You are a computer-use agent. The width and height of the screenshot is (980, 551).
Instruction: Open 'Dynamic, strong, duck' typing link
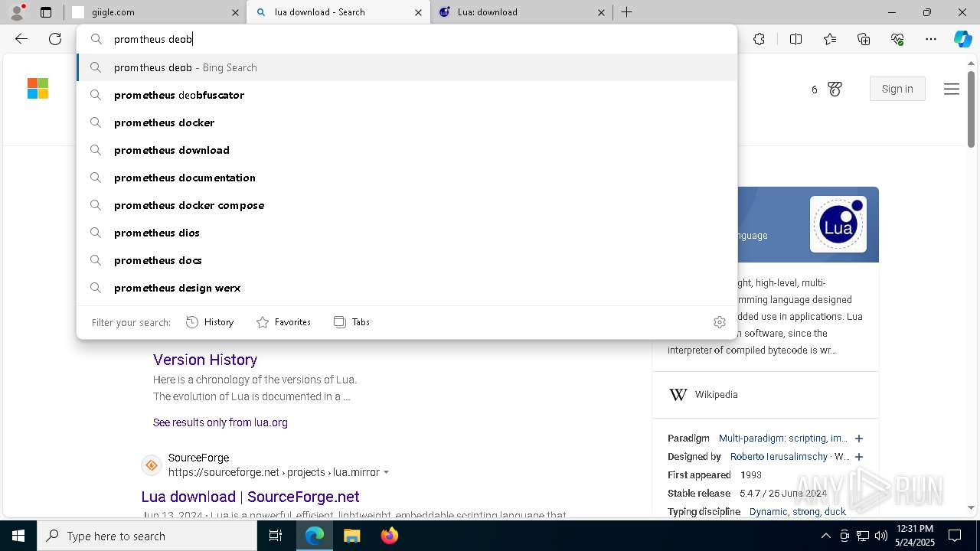798,512
